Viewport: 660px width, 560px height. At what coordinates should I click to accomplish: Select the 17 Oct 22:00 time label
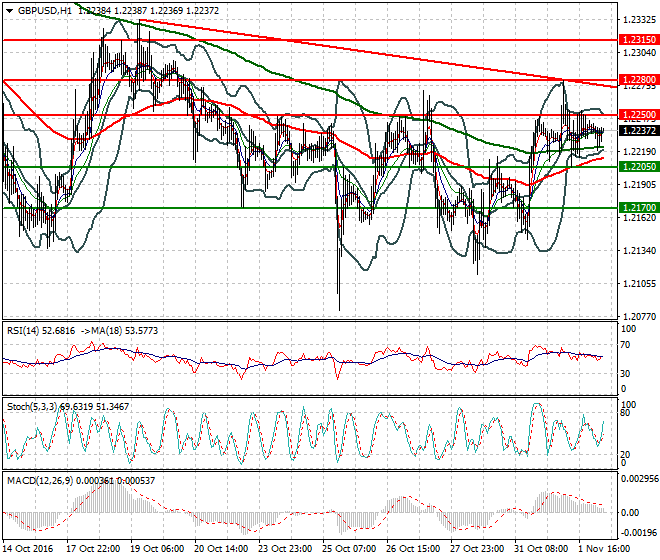93,549
